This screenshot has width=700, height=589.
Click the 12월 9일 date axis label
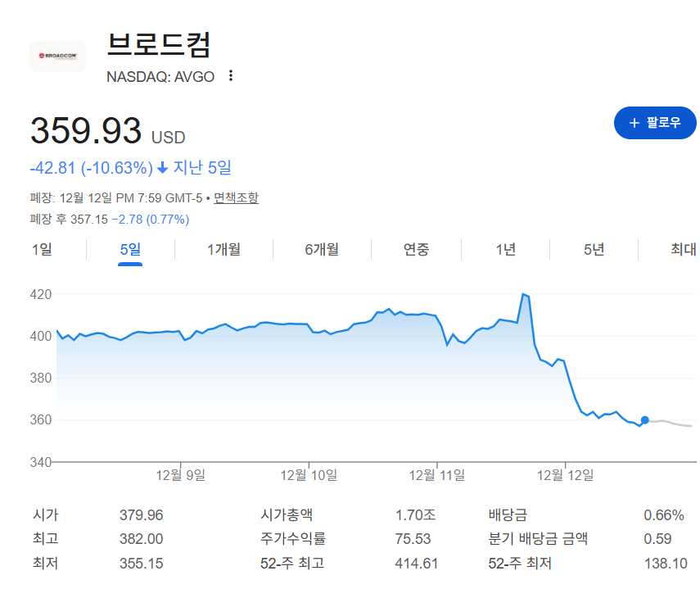pyautogui.click(x=181, y=474)
